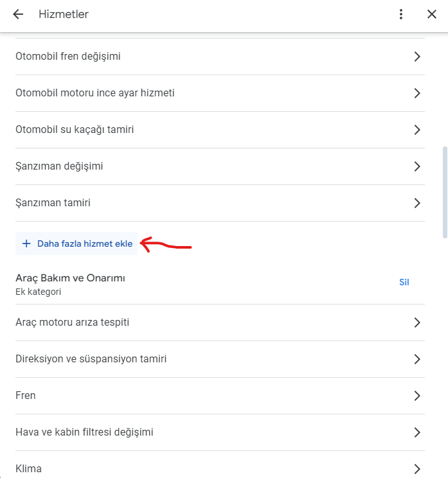Viewport: 448px width, 478px height.
Task: Open chevron for Otomobil fren değişimi
Action: pyautogui.click(x=417, y=57)
